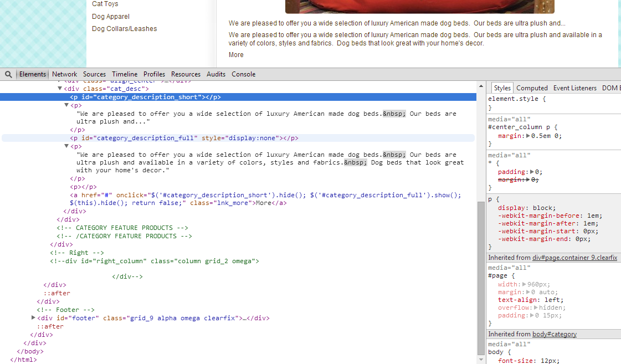Go to the Timeline tab
Image resolution: width=621 pixels, height=364 pixels.
pos(125,74)
